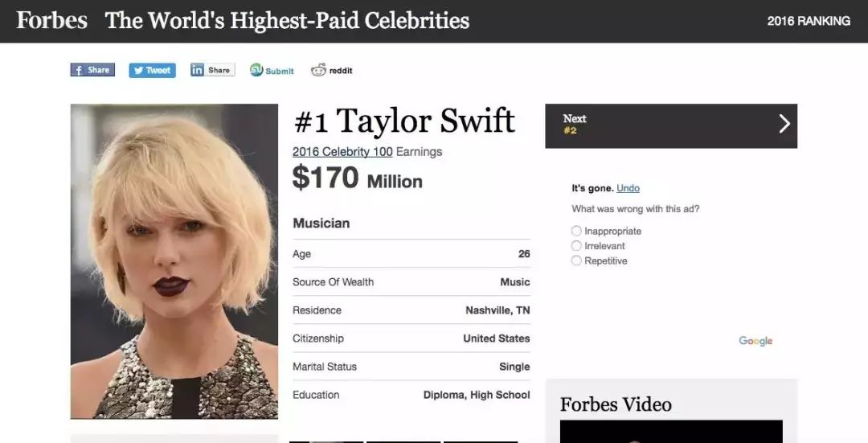Screen dimensions: 868x443
Task: Tweet this page via Twitter button
Action: coord(152,70)
